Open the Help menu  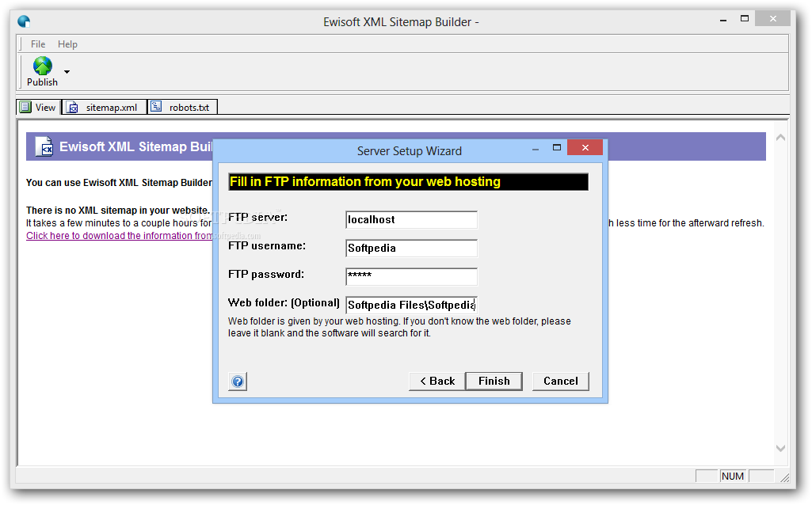(x=67, y=44)
